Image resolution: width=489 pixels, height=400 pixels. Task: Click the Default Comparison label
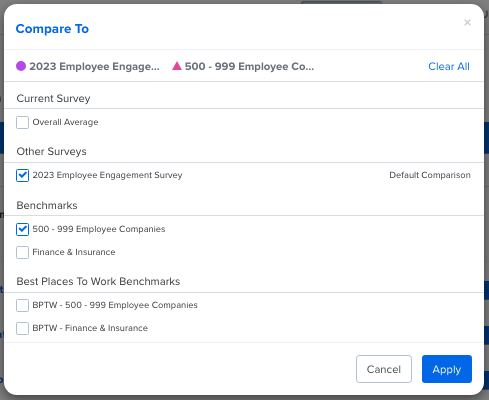(x=430, y=175)
